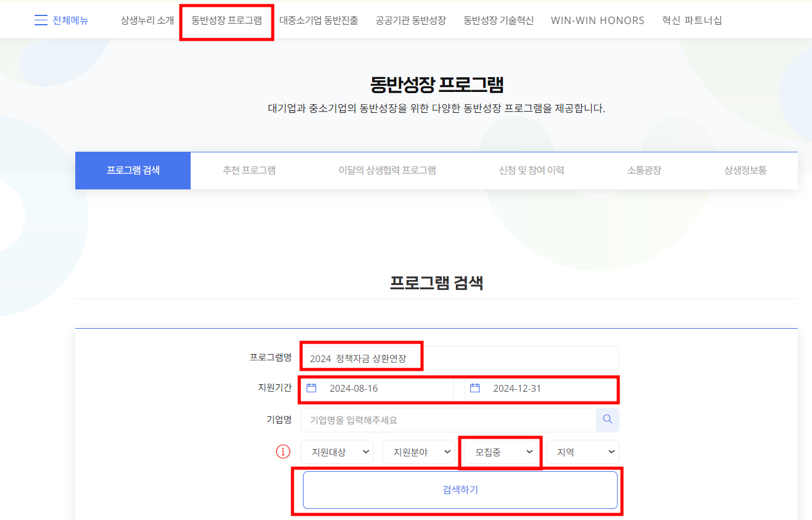This screenshot has height=520, width=812.
Task: Open the 소통광장 tab
Action: [x=642, y=170]
